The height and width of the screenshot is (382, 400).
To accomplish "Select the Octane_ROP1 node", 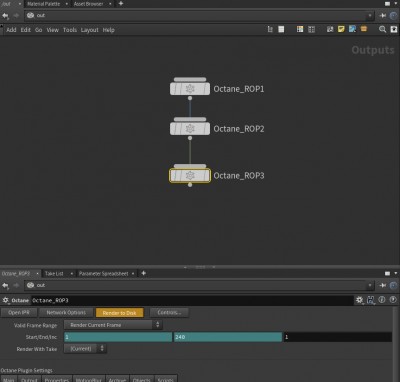I will (x=190, y=89).
